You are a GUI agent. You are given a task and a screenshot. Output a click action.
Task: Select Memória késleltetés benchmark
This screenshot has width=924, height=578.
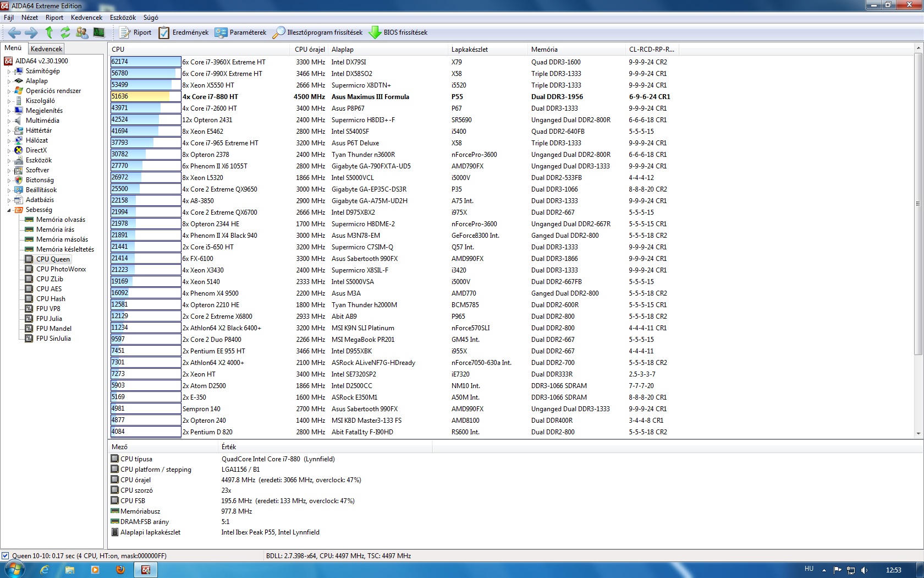coord(65,249)
